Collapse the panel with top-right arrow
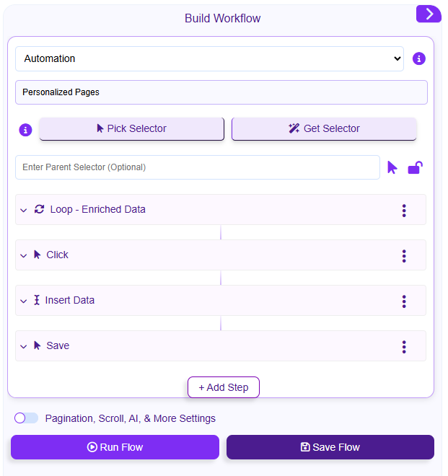 pyautogui.click(x=429, y=14)
